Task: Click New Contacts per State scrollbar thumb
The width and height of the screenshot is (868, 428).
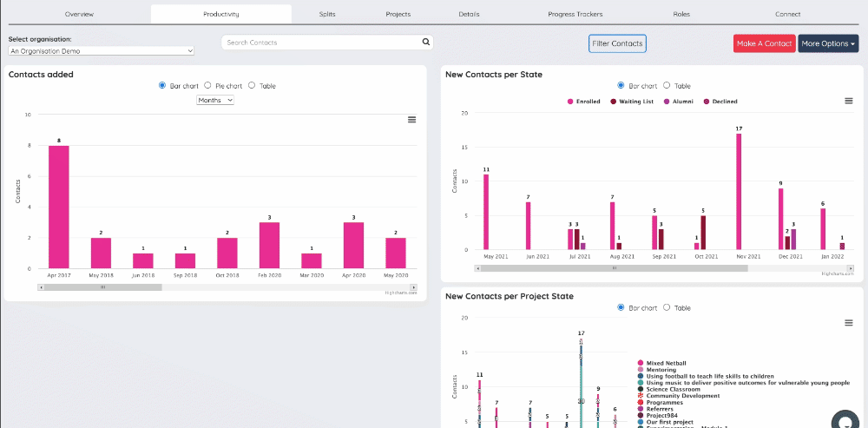Action: (x=614, y=268)
